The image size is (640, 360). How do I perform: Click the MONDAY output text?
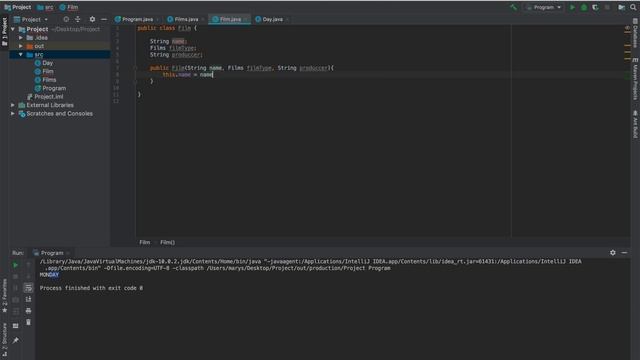point(49,275)
